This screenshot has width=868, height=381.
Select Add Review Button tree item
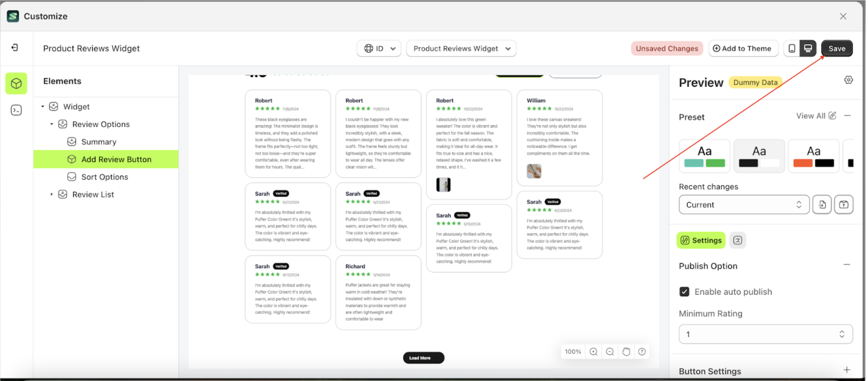click(x=106, y=160)
